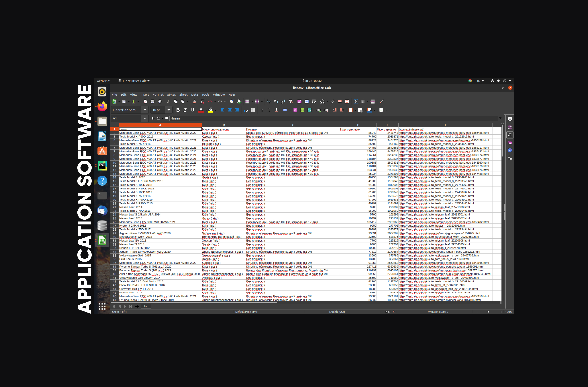This screenshot has height=387, width=588.
Task: Insert an image via toolbar icon
Action: pyautogui.click(x=299, y=101)
